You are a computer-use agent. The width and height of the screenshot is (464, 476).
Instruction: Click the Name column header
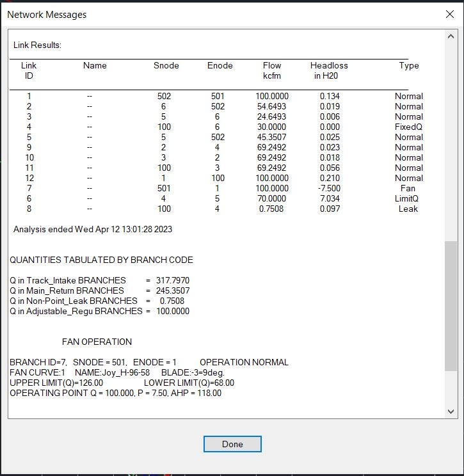click(x=95, y=65)
